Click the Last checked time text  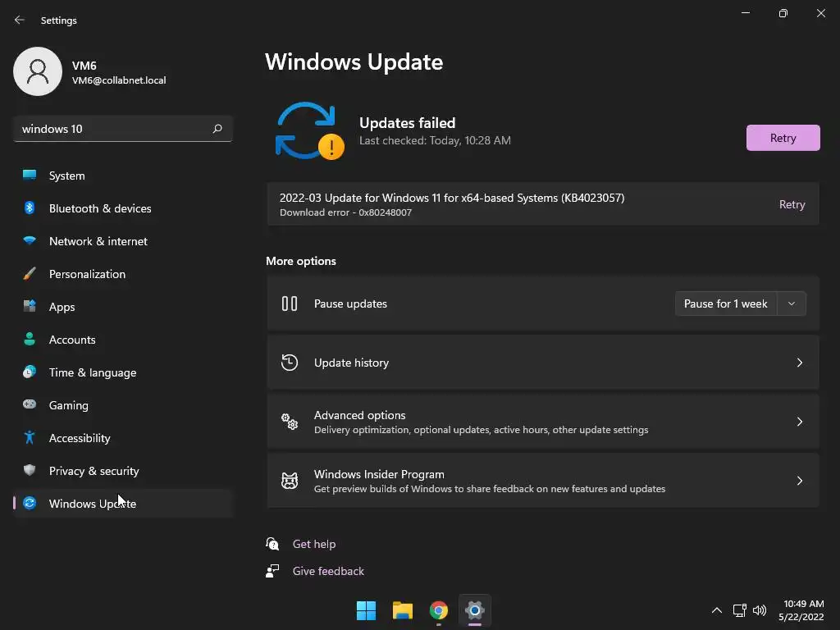point(435,140)
